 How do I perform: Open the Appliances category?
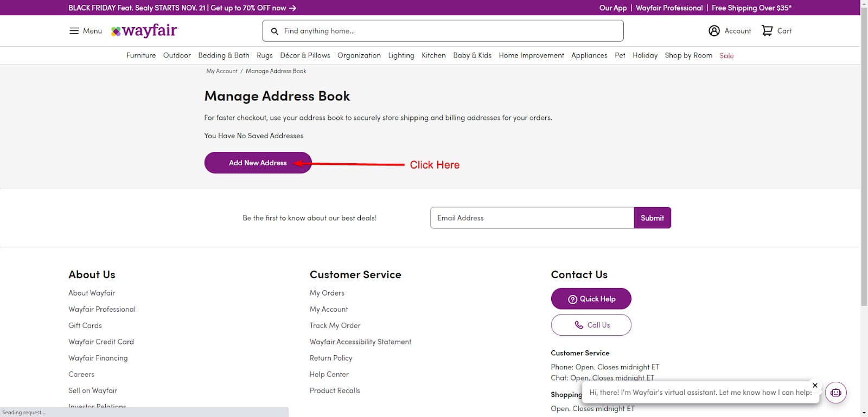point(589,55)
